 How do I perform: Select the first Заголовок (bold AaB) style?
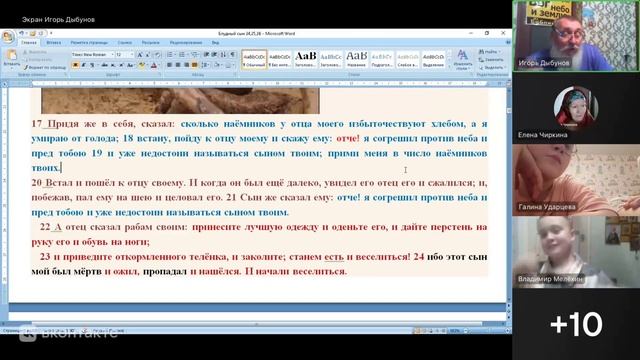coord(305,60)
